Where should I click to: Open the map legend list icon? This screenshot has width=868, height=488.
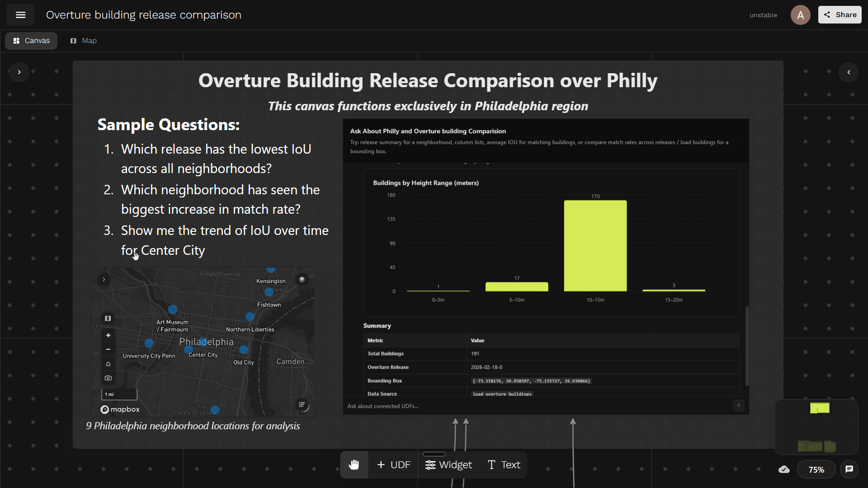pyautogui.click(x=302, y=405)
